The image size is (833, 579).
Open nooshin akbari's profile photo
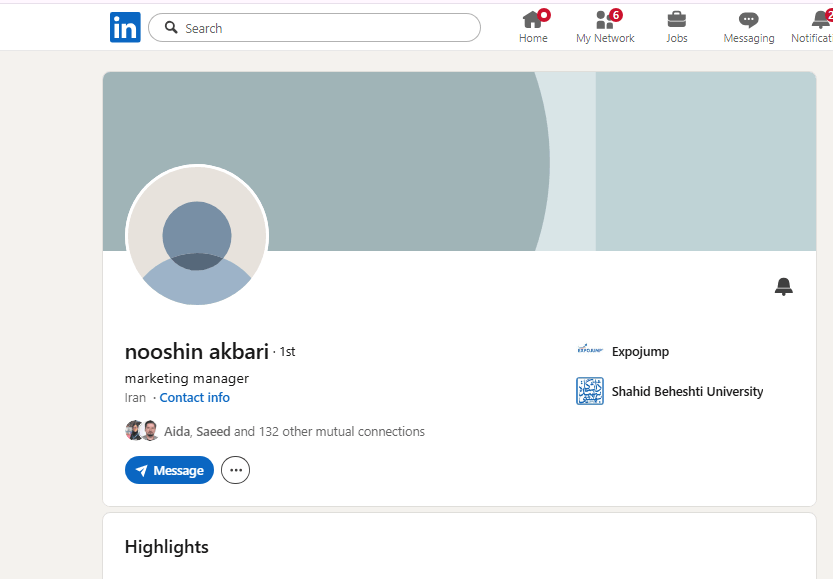tap(197, 235)
